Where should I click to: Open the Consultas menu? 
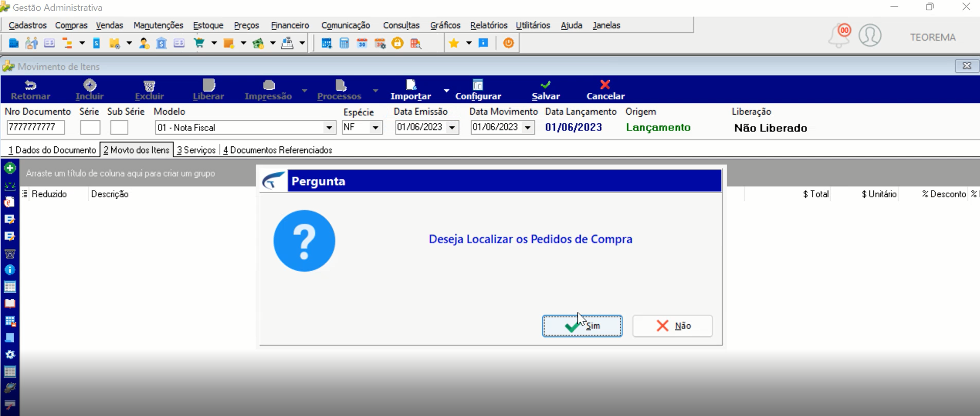(401, 25)
